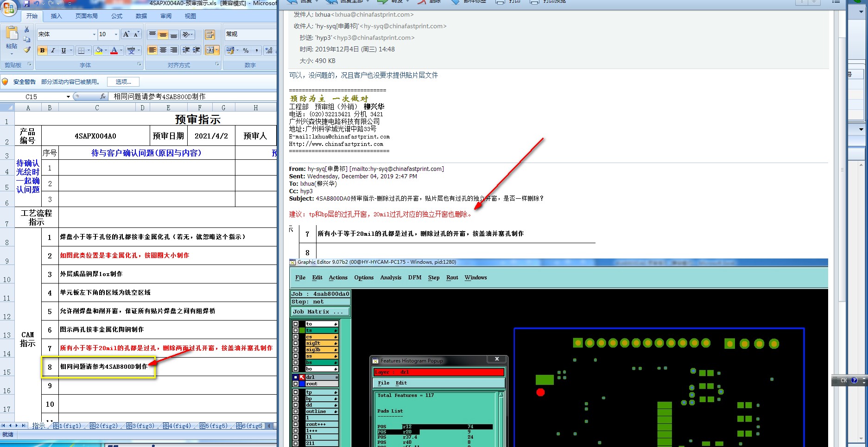Decrease the cell indent
Image resolution: width=868 pixels, height=447 pixels.
(186, 50)
